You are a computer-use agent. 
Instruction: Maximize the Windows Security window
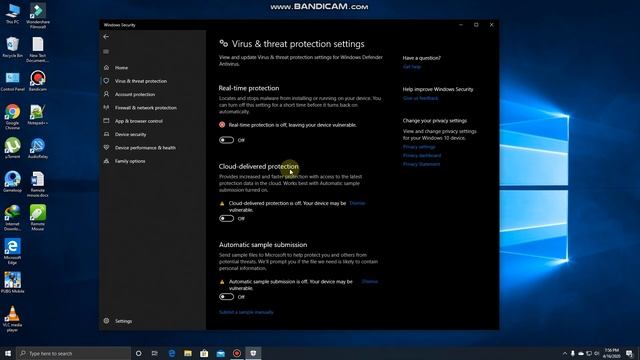[x=476, y=25]
